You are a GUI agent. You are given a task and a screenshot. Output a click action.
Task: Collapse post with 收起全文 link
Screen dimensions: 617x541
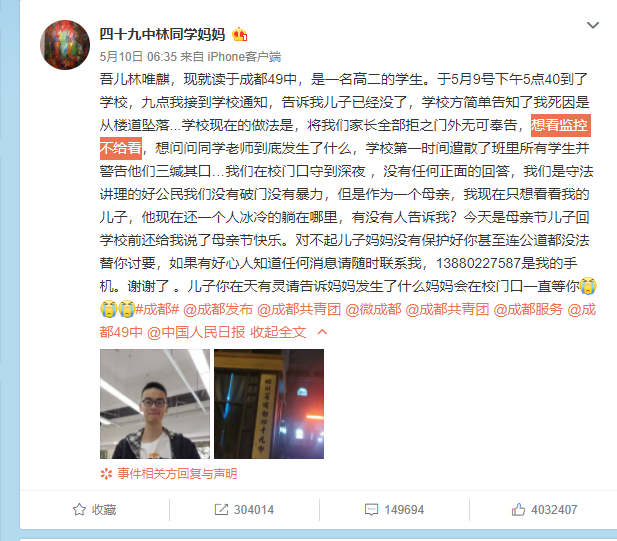point(279,332)
